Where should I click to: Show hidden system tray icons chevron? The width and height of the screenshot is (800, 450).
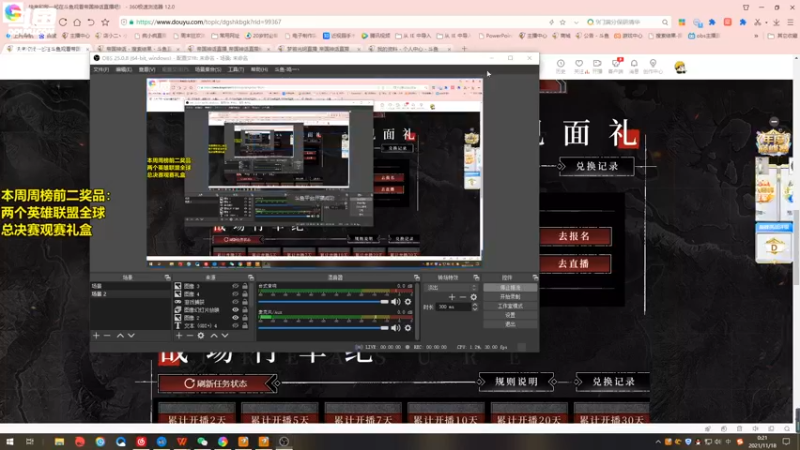point(658,442)
